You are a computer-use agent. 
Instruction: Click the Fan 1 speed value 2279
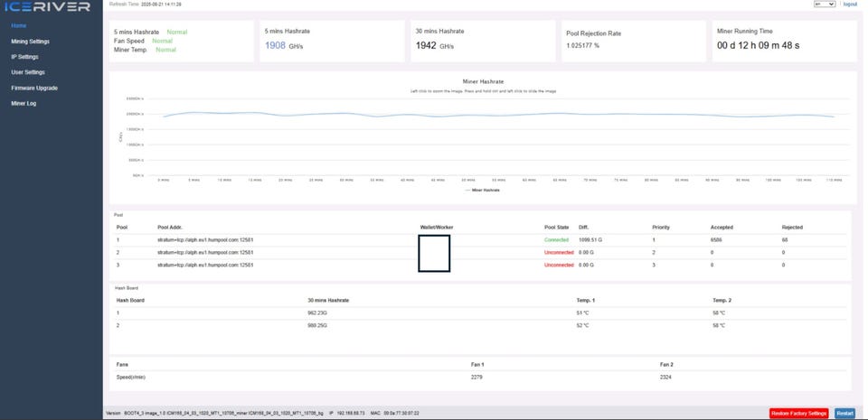click(476, 377)
